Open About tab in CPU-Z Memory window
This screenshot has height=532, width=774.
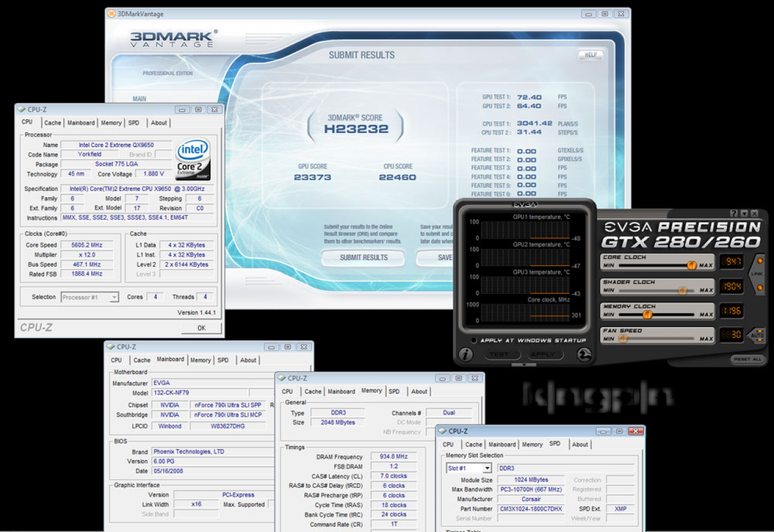[x=420, y=392]
